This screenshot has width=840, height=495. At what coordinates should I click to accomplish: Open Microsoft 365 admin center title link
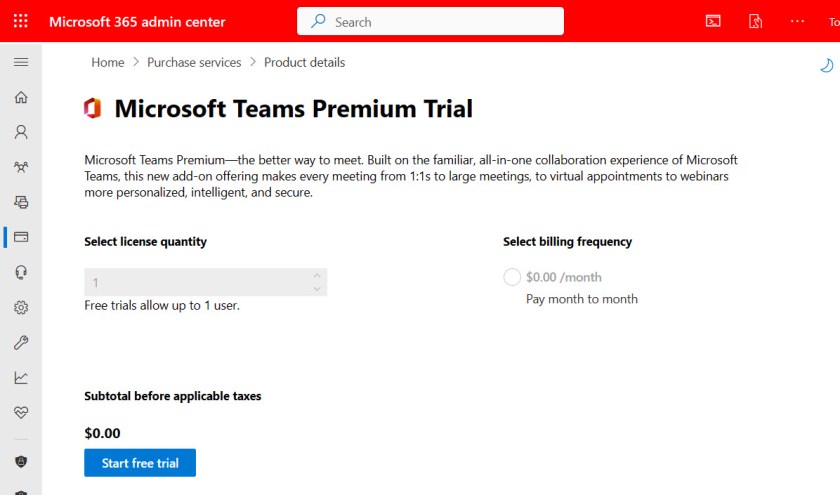click(x=137, y=22)
